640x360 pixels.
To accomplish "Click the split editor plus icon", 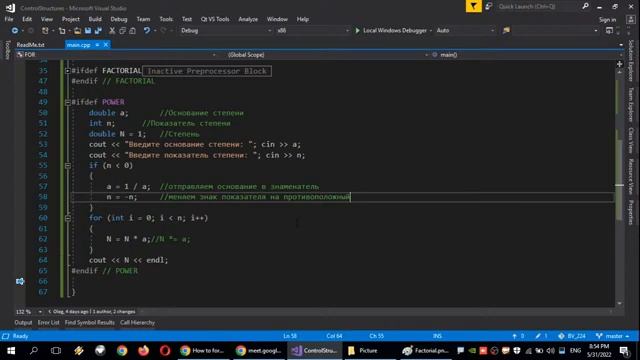I will (x=620, y=64).
